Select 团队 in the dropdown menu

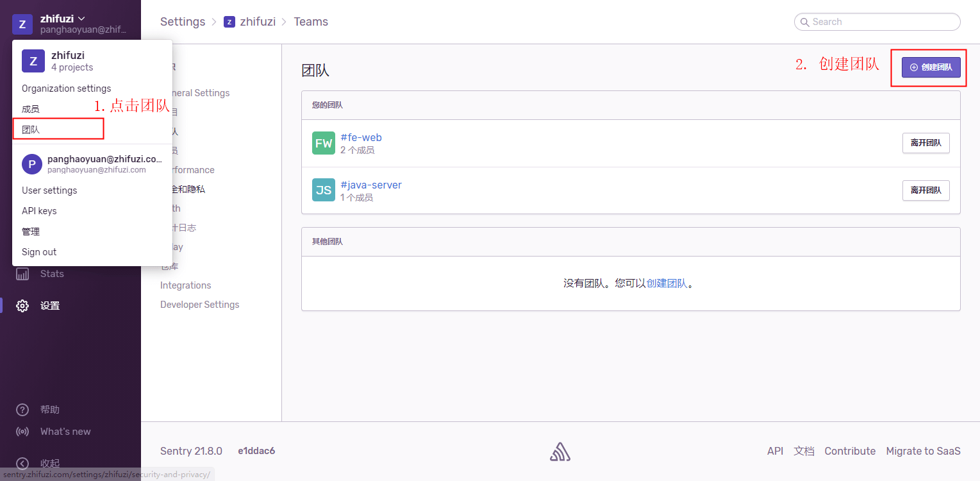coord(31,130)
